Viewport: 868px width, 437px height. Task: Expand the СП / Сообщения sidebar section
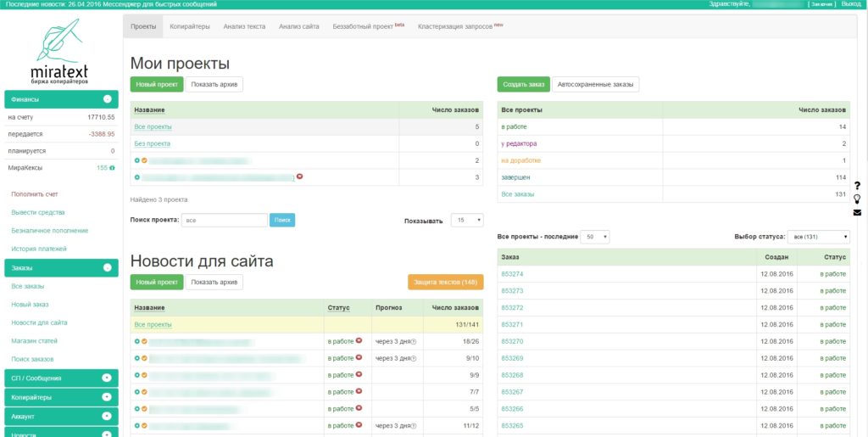coord(108,378)
